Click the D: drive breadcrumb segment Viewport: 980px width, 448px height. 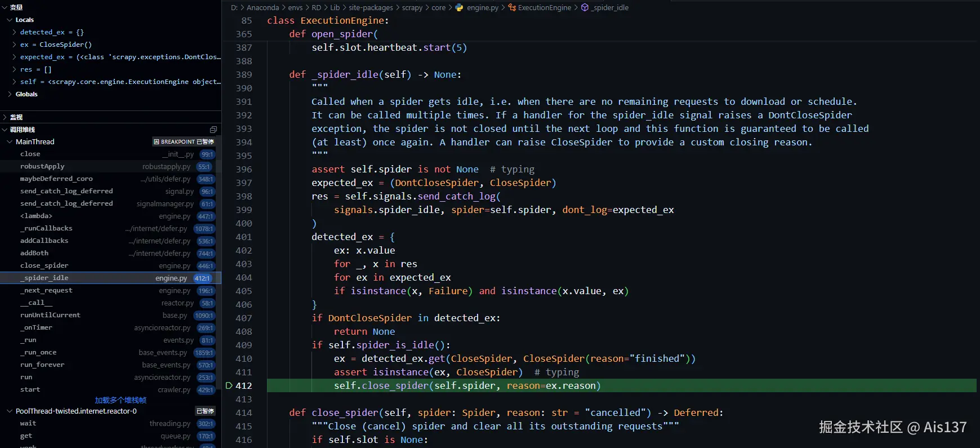[234, 7]
